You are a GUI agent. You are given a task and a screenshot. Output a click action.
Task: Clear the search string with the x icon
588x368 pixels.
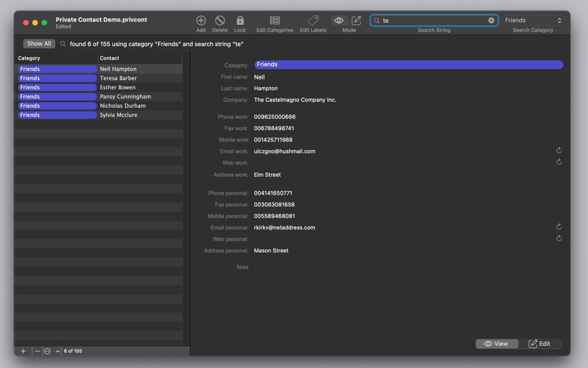click(x=491, y=20)
